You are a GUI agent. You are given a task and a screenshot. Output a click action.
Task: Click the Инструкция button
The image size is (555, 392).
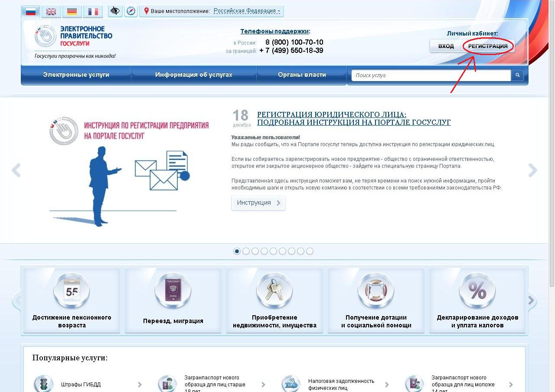(x=258, y=203)
